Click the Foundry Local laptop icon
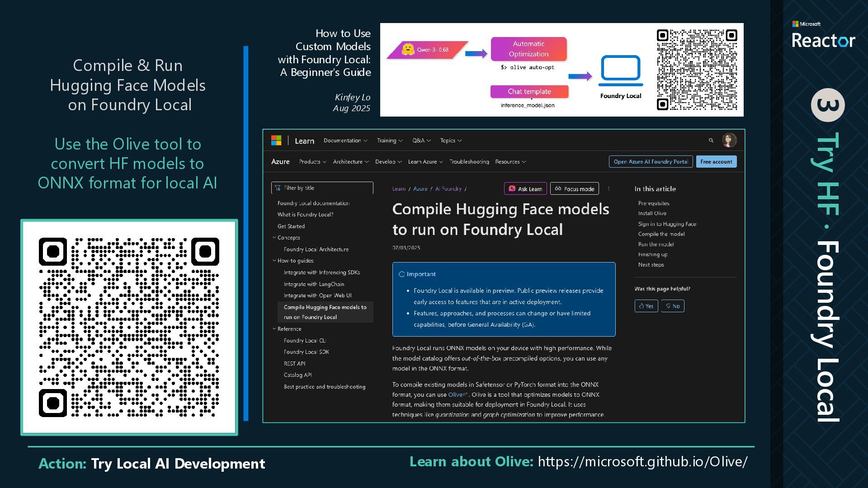The height and width of the screenshot is (488, 868). click(620, 70)
